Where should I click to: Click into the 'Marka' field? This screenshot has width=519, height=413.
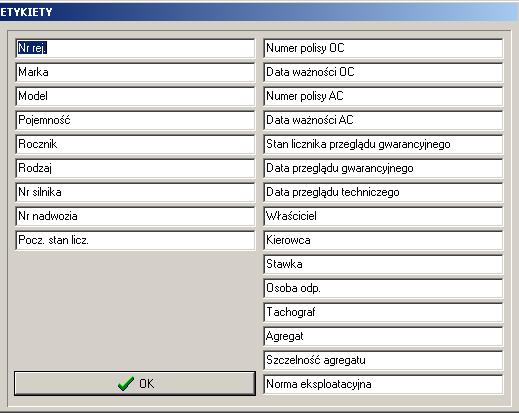coord(135,72)
